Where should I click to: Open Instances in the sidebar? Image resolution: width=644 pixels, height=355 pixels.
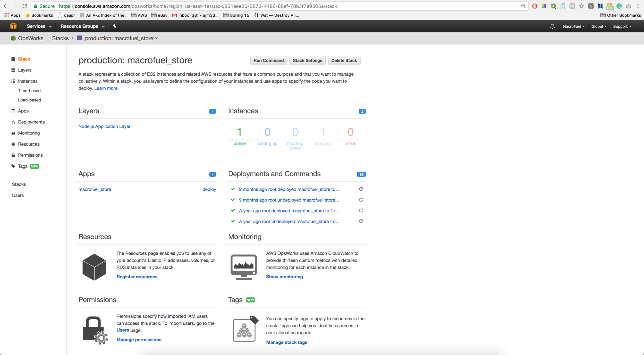28,81
